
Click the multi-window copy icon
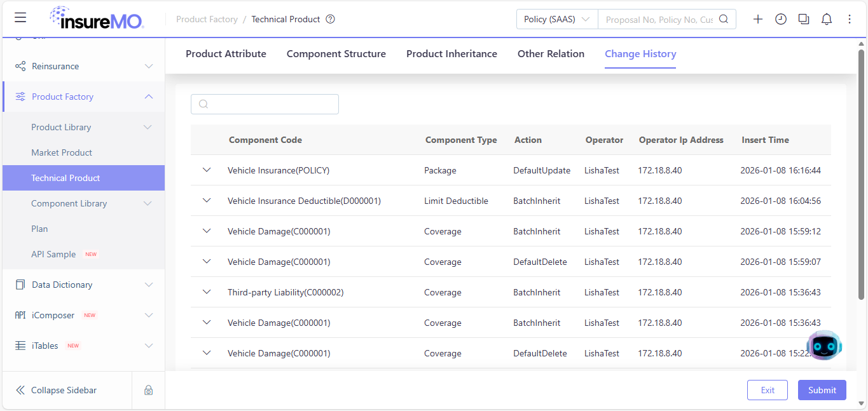click(804, 19)
